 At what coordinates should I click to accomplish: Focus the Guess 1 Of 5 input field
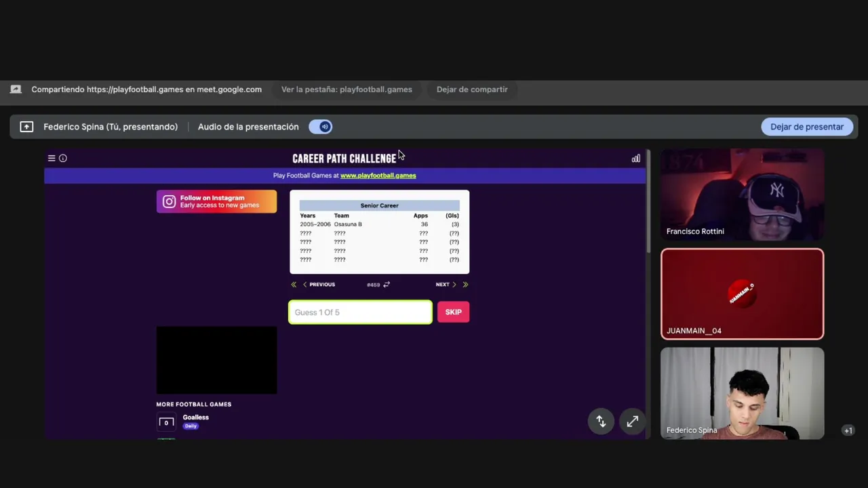click(x=360, y=312)
